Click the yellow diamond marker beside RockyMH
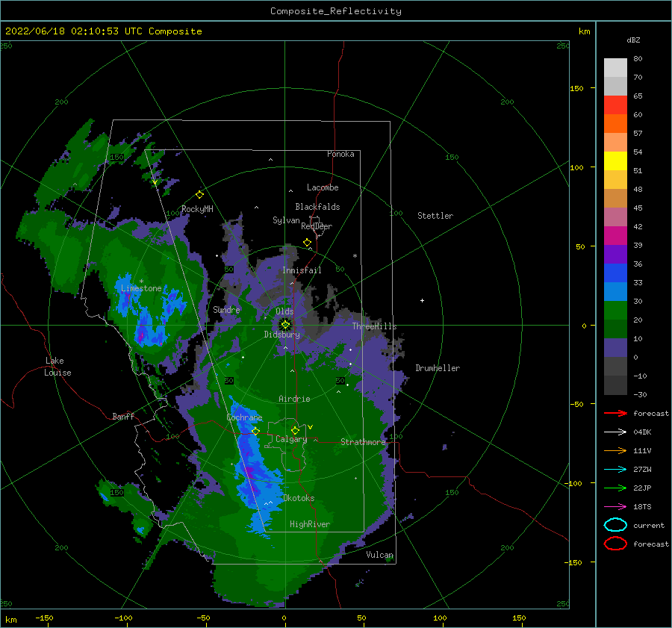Screen dimensions: 672x628 point(199,195)
